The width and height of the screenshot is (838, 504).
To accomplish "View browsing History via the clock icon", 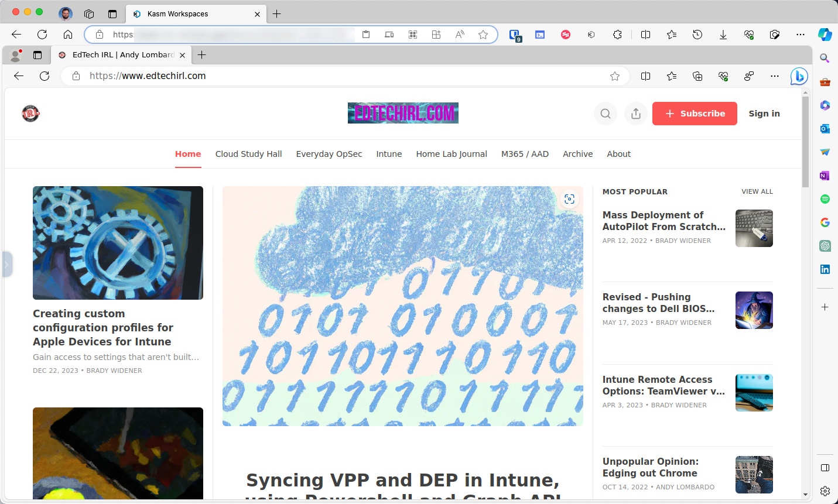I will tap(697, 35).
